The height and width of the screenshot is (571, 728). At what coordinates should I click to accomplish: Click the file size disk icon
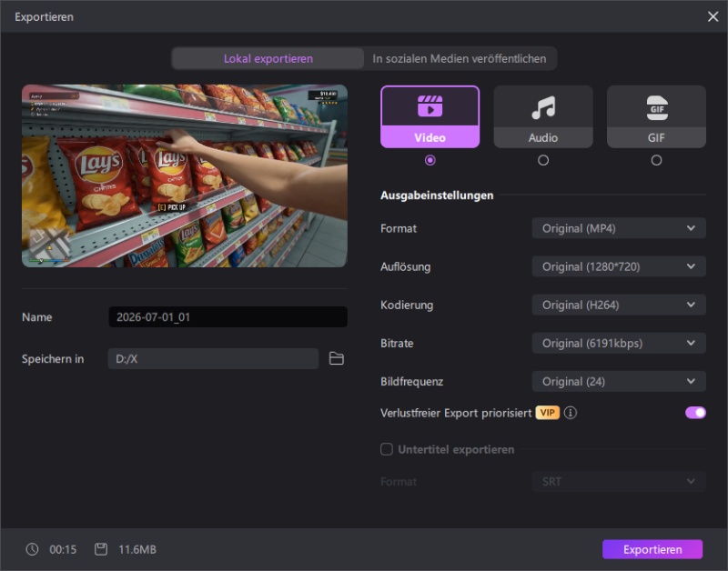point(101,549)
